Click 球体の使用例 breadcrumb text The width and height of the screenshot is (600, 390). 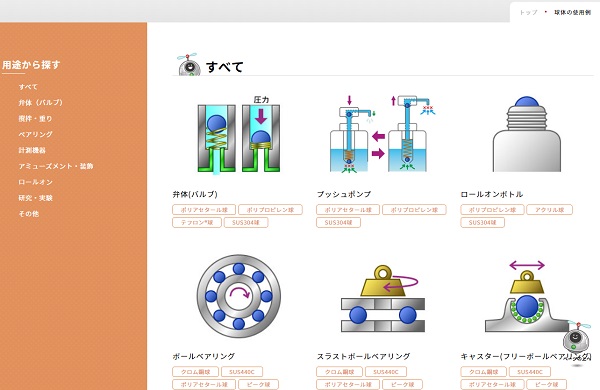point(572,13)
